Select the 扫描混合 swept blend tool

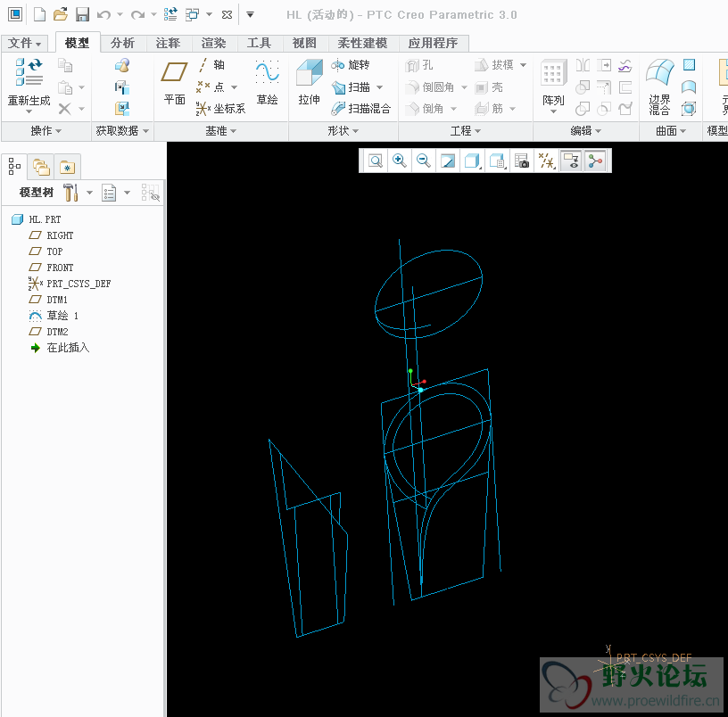(361, 109)
